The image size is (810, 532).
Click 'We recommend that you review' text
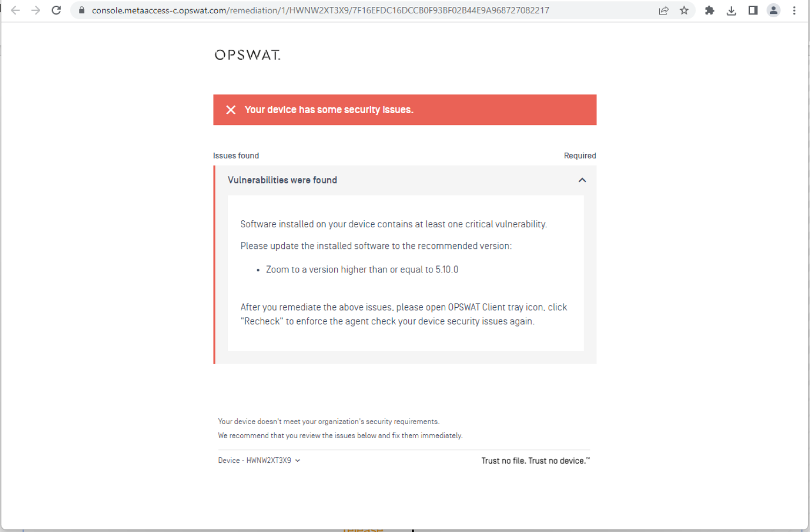tap(340, 435)
